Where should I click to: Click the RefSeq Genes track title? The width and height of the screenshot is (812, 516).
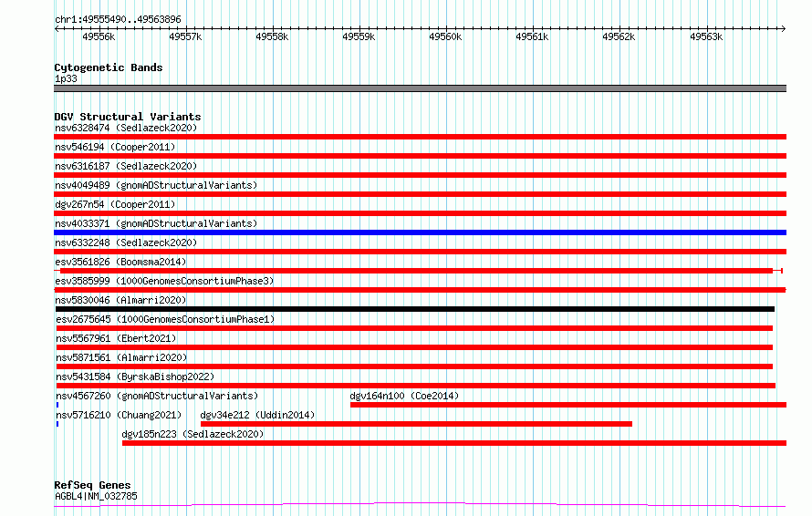click(x=92, y=485)
